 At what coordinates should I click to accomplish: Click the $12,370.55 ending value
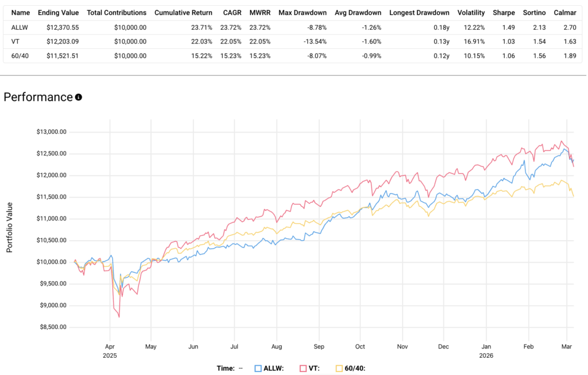tap(63, 28)
